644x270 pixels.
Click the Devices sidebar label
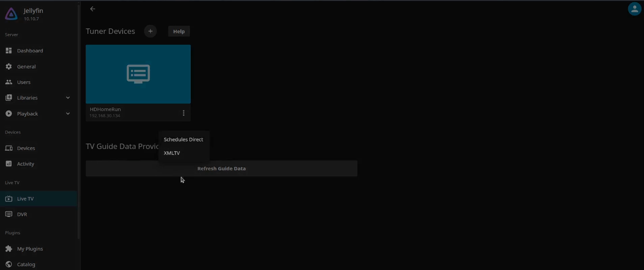(26, 148)
